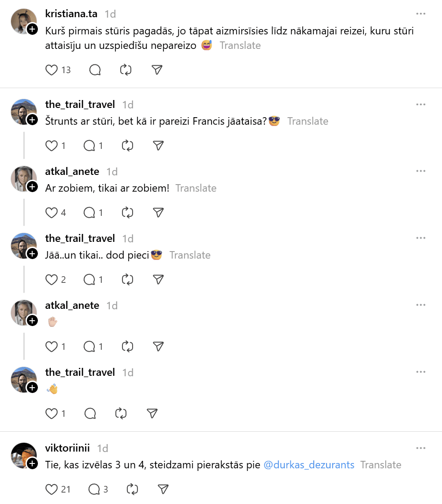Open replies on viktoriinii's post
The width and height of the screenshot is (442, 504).
point(95,489)
